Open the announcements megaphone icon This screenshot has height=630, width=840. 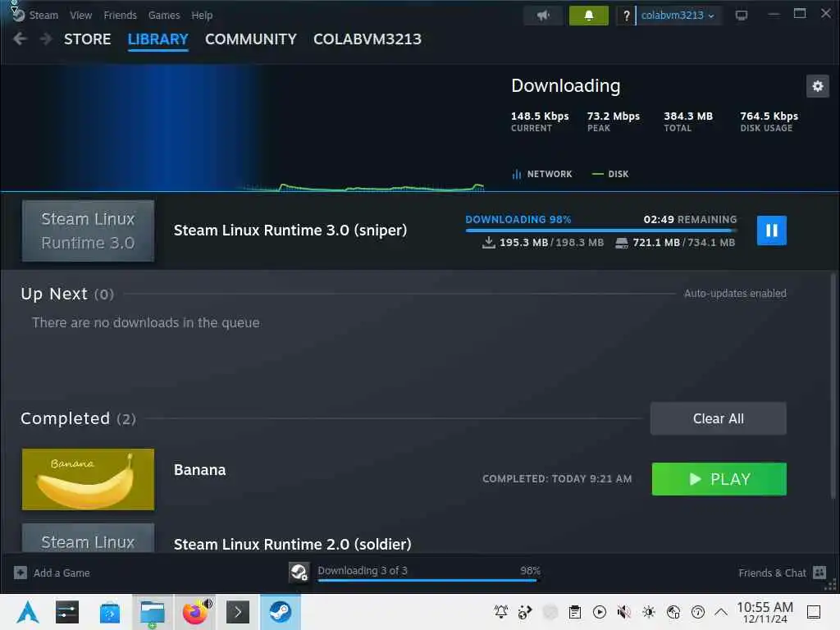click(x=543, y=16)
